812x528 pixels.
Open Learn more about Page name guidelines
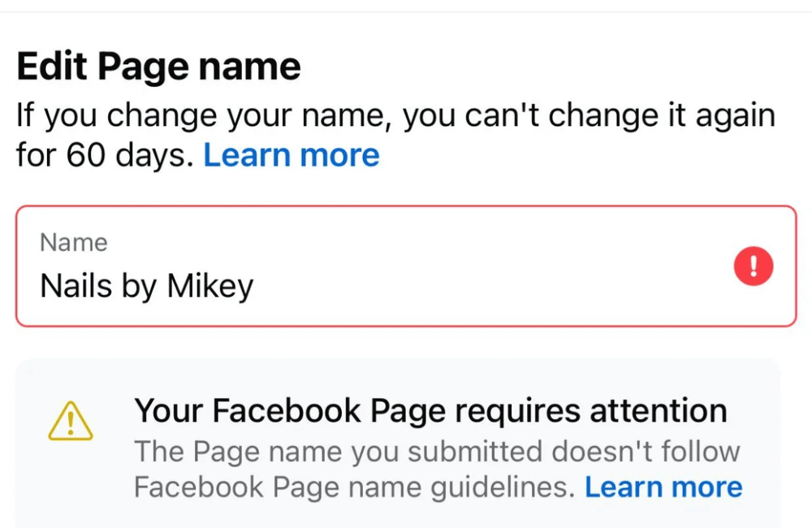click(663, 487)
